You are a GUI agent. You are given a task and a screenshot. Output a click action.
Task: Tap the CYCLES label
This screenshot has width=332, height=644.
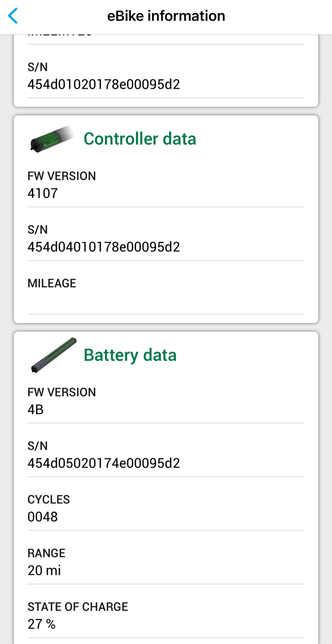pos(49,499)
